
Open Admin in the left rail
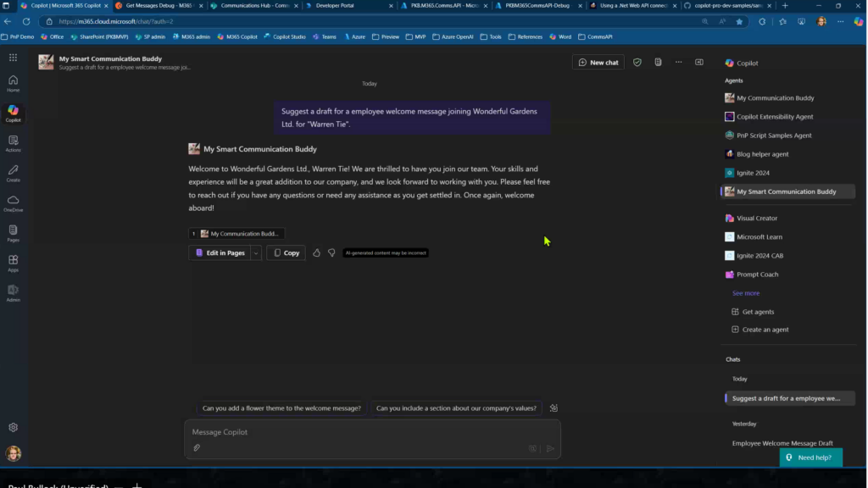click(x=14, y=292)
